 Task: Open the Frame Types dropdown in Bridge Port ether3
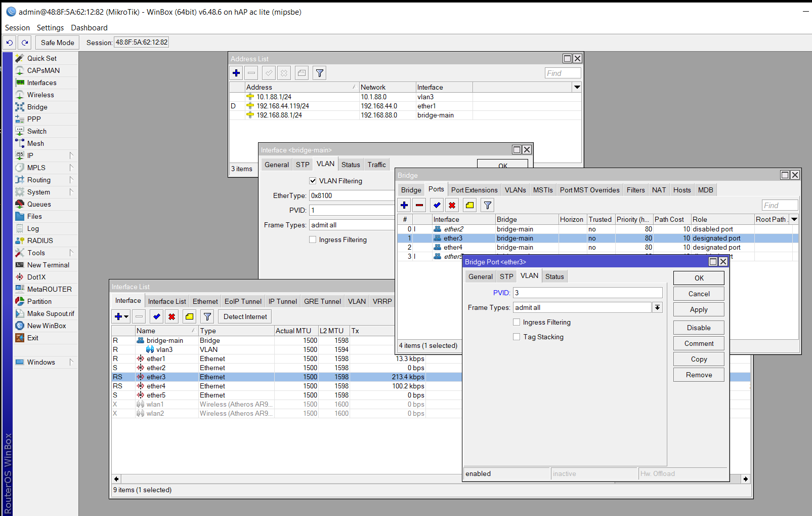tap(657, 307)
